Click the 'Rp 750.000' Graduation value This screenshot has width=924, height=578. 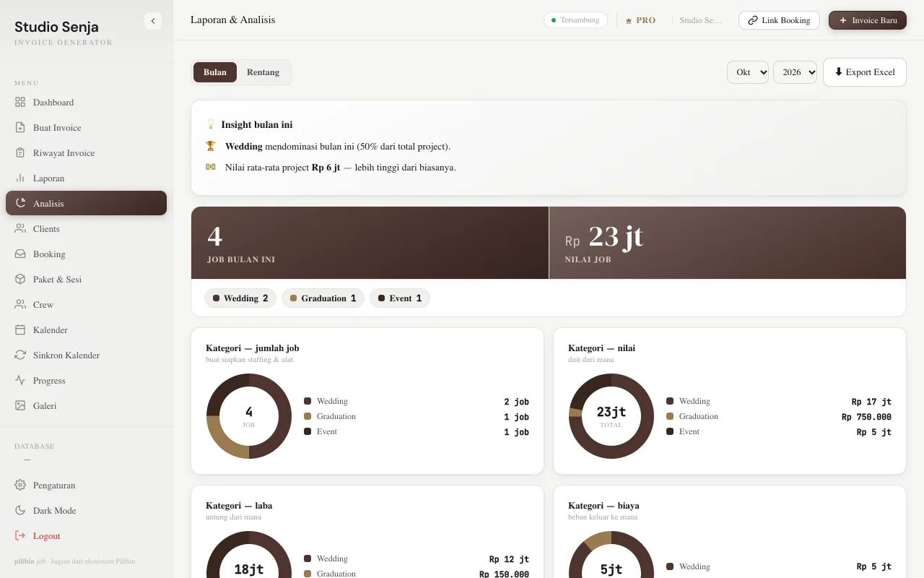click(866, 417)
